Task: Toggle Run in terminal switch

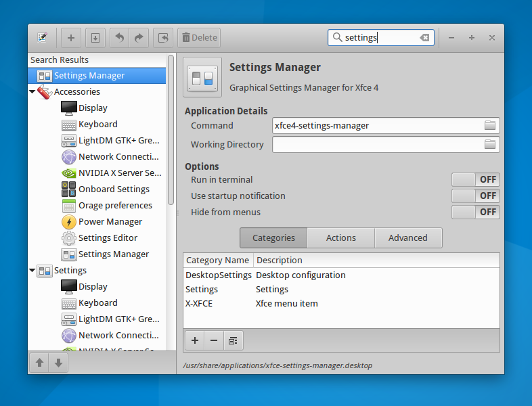Action: pos(476,180)
